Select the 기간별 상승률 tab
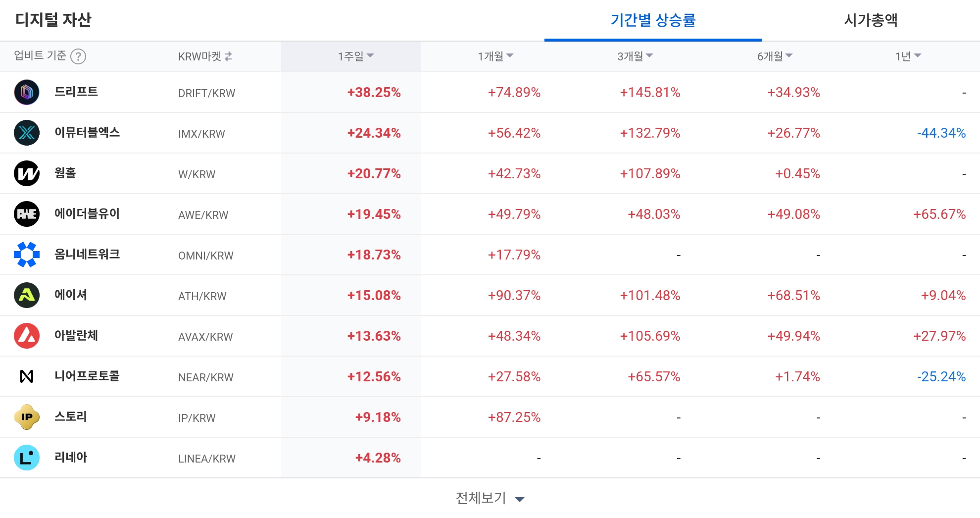The image size is (980, 518). [652, 21]
